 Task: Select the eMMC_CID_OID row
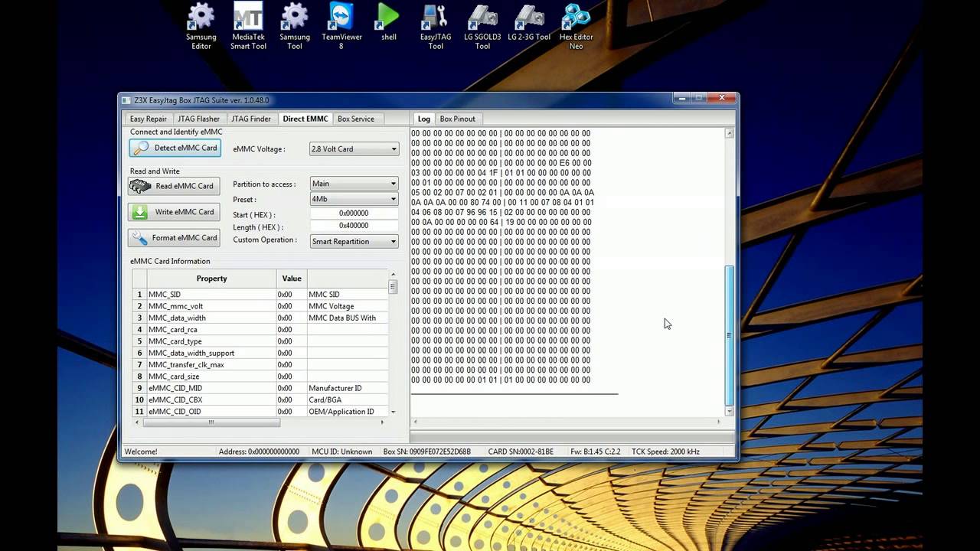[260, 412]
